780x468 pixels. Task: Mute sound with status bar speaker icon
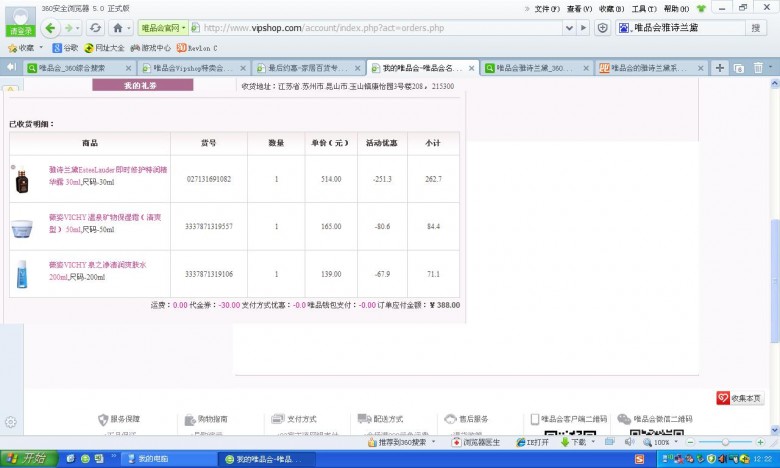pyautogui.click(x=629, y=442)
